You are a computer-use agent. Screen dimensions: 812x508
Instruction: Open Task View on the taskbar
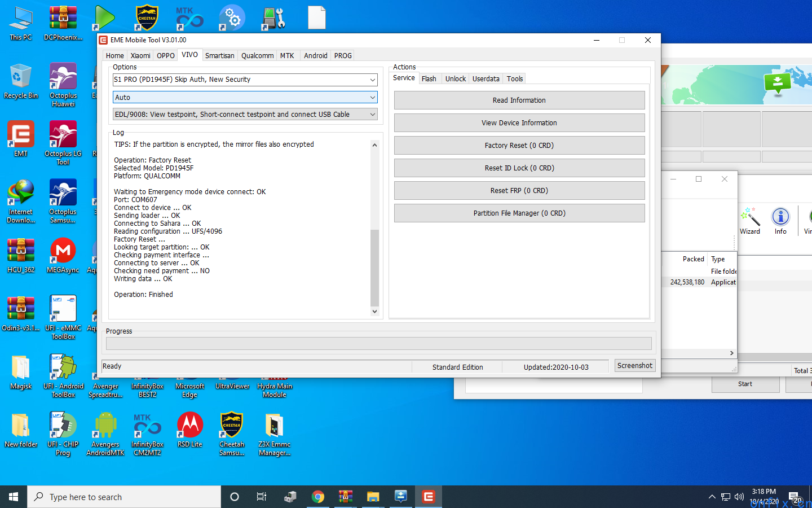tap(262, 497)
